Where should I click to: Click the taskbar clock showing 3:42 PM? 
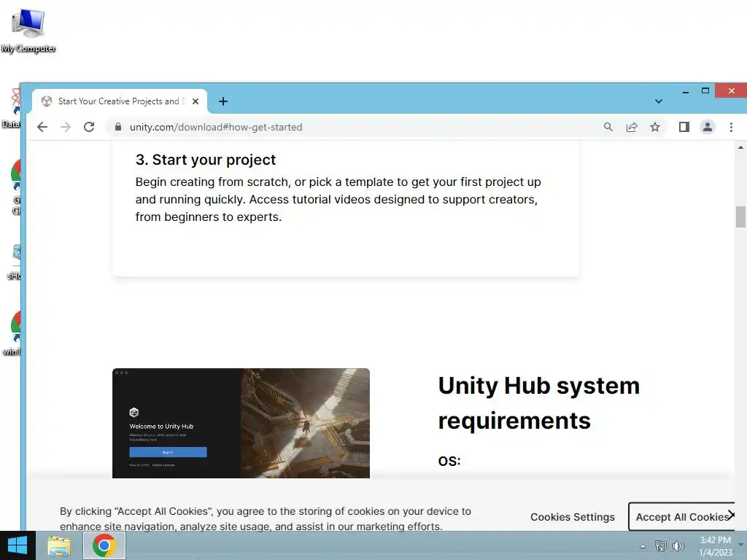pyautogui.click(x=715, y=545)
